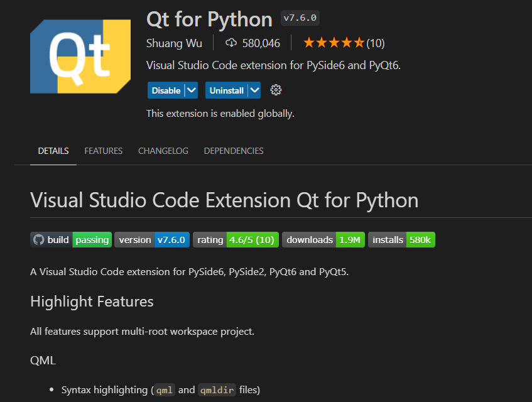Switch to the FEATURES tab

pyautogui.click(x=103, y=151)
